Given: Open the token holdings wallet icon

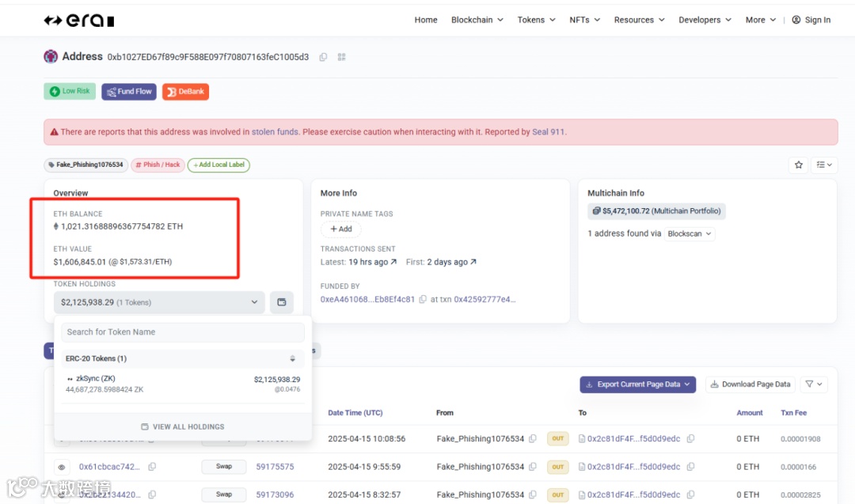Looking at the screenshot, I should coord(281,302).
